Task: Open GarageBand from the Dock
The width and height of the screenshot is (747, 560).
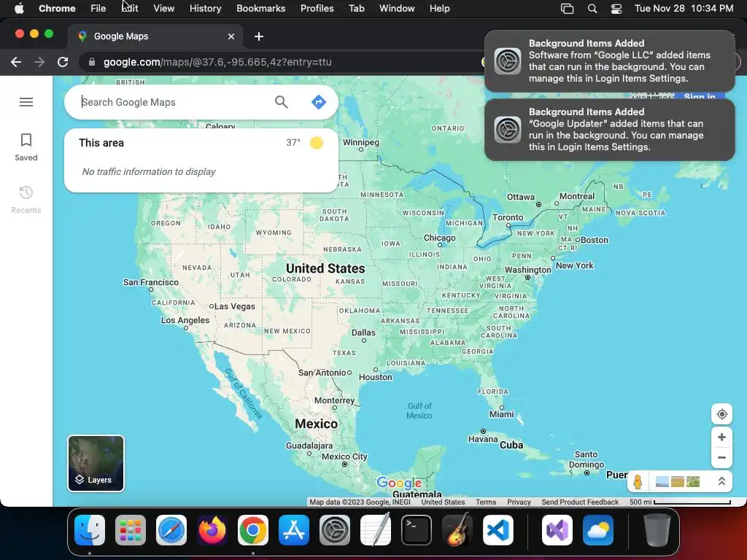Action: pyautogui.click(x=457, y=530)
